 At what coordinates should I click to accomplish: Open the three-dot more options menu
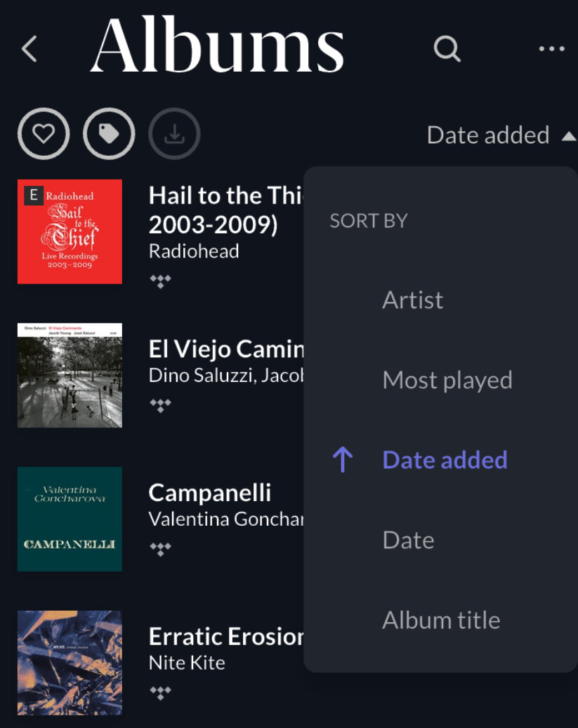click(x=551, y=48)
